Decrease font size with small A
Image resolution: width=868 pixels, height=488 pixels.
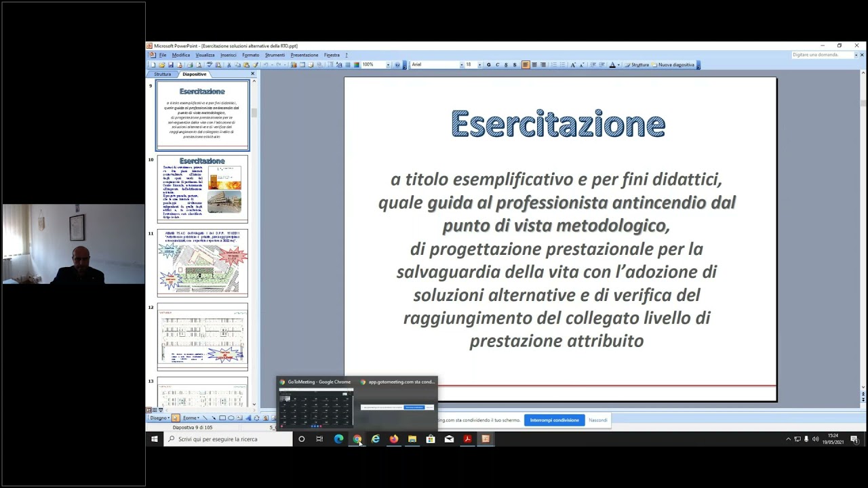point(581,64)
